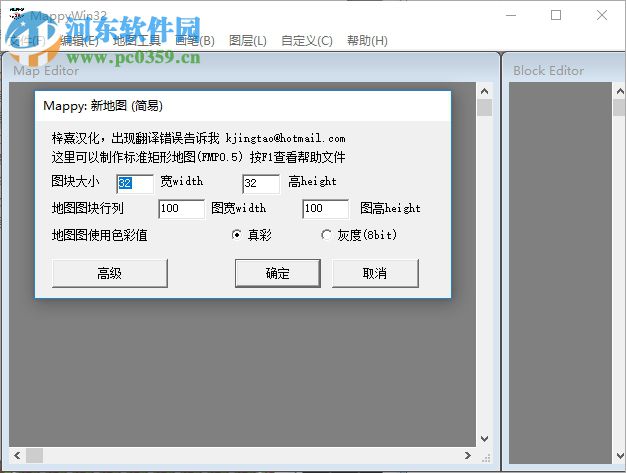Click the Map Editor vertical scroll thumb
The image size is (626, 473).
(484, 108)
